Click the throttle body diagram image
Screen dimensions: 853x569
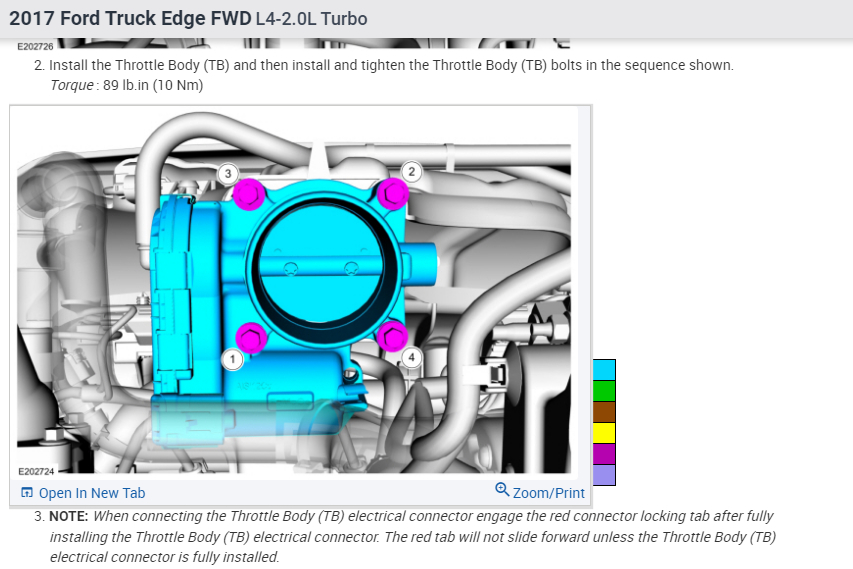(294, 292)
